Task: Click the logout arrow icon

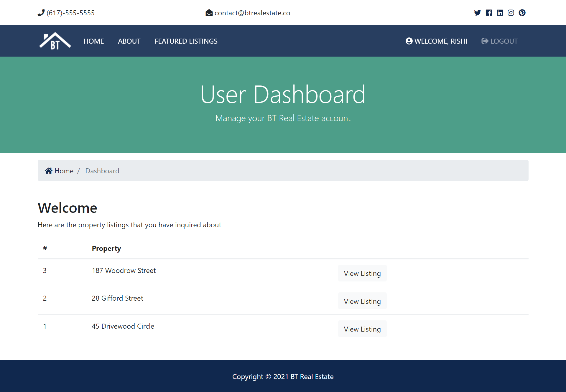Action: click(x=485, y=41)
